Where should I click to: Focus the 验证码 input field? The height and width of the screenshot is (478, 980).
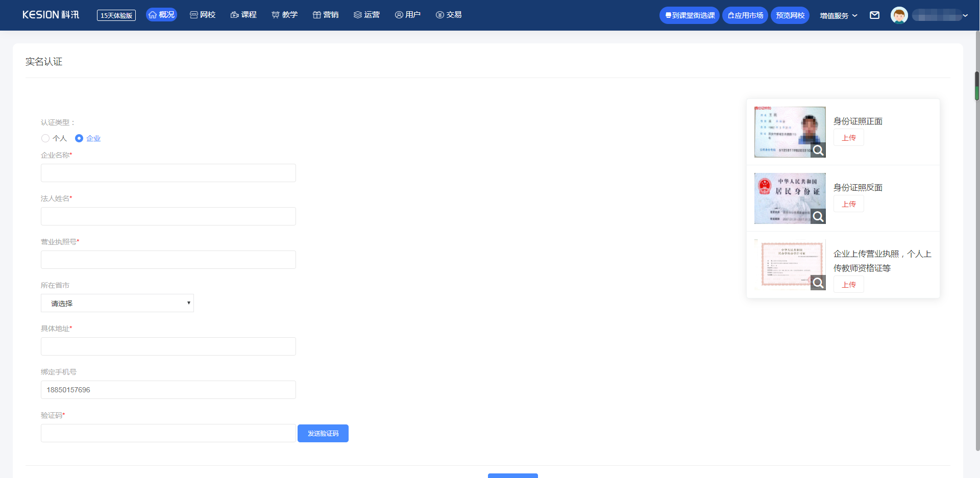point(168,433)
